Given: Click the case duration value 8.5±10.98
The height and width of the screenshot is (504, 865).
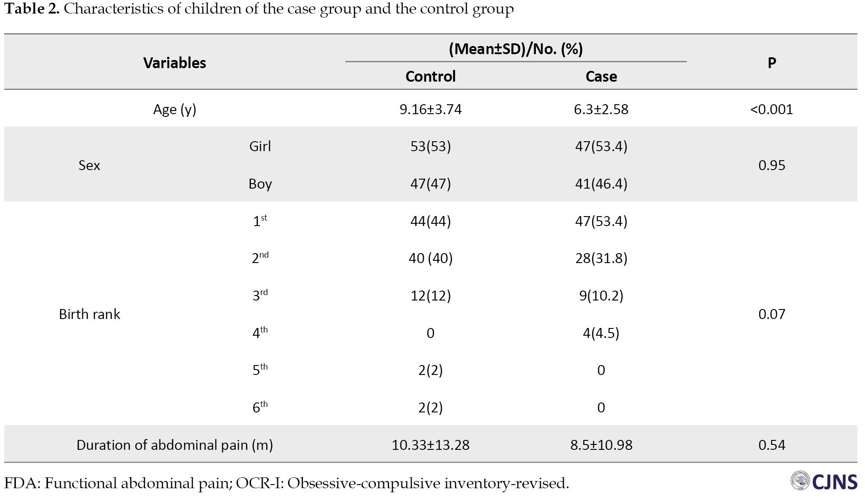Looking at the screenshot, I should coord(601,445).
